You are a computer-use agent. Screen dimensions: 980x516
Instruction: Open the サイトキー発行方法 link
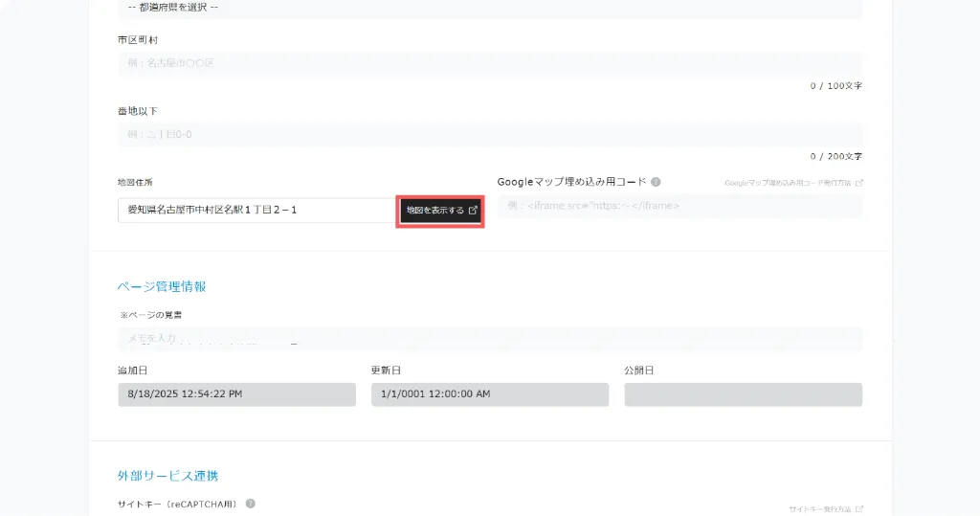pos(819,509)
